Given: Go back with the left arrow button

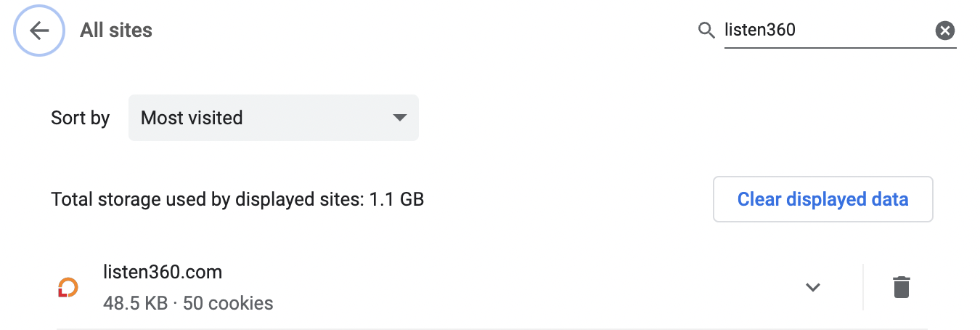Looking at the screenshot, I should point(39,31).
